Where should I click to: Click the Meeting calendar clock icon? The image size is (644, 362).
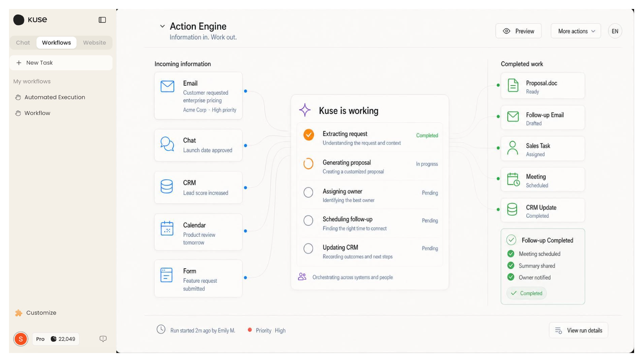513,179
